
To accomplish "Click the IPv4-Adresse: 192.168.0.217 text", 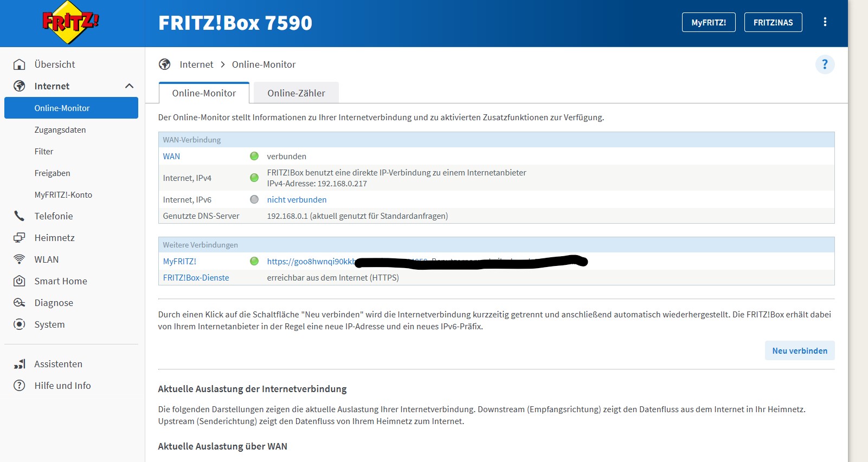I will 317,184.
